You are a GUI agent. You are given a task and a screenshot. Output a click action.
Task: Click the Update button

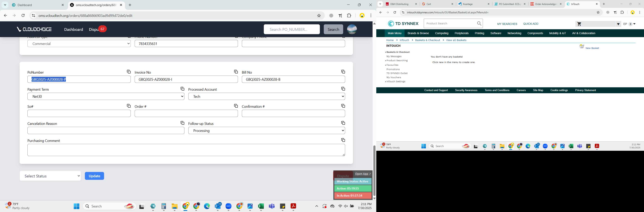tap(94, 176)
